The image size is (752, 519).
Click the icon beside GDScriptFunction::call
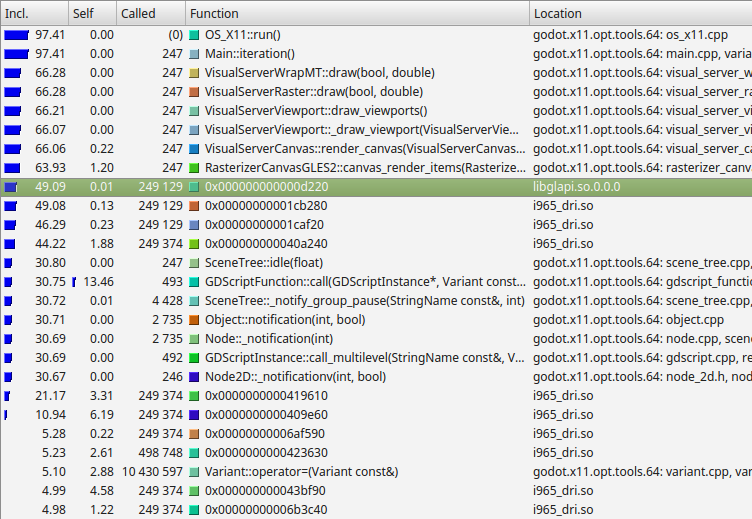coord(194,282)
